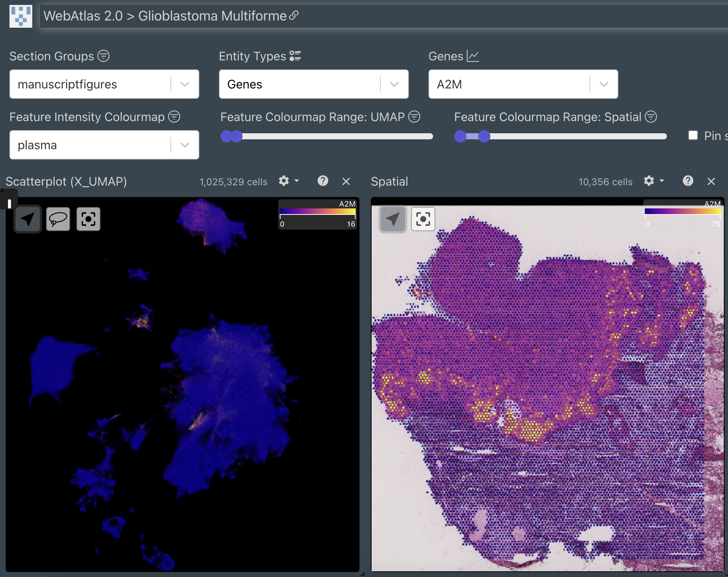The height and width of the screenshot is (577, 728).
Task: Click the WebAtlas logo icon
Action: coord(21,16)
